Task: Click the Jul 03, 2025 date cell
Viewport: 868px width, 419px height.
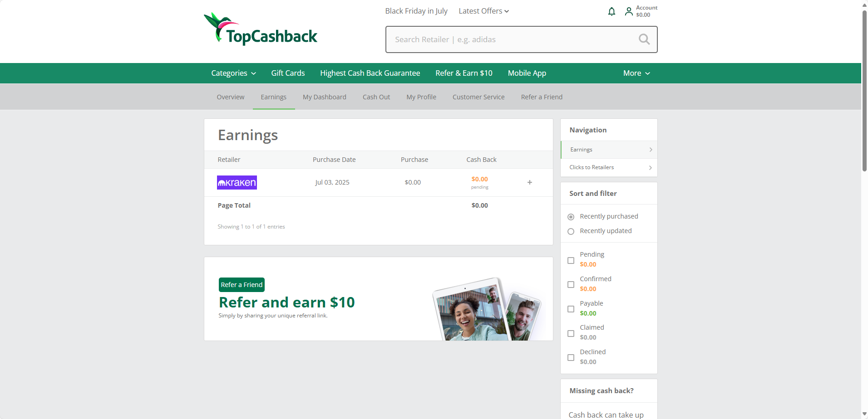Action: click(x=332, y=182)
